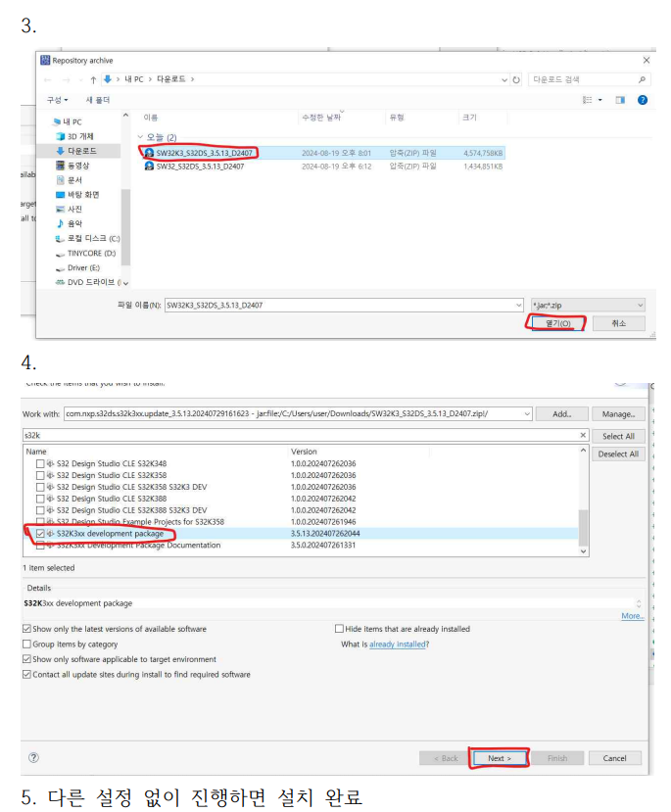Click the 내 PC breadcrumb segment
The height and width of the screenshot is (812, 671).
133,79
